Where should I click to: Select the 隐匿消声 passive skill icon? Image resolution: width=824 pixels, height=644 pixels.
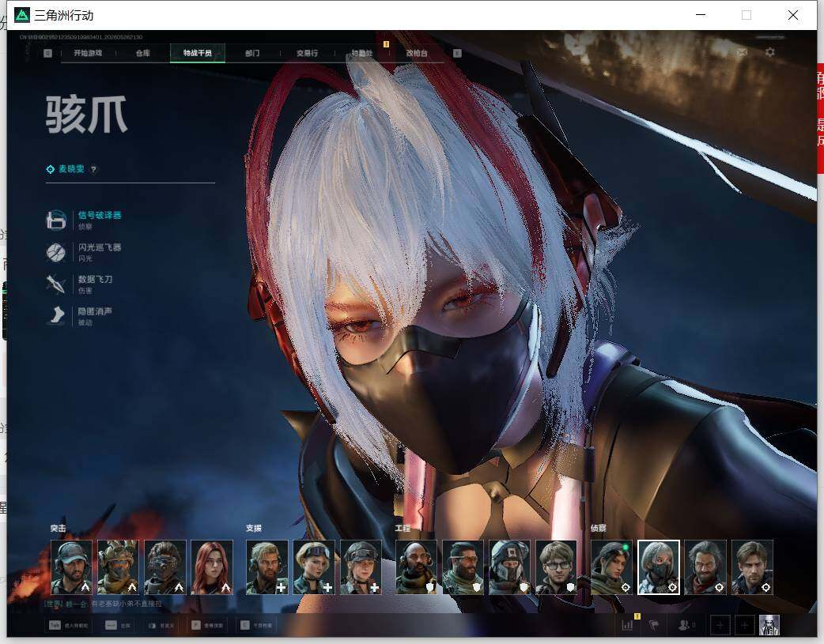point(55,316)
